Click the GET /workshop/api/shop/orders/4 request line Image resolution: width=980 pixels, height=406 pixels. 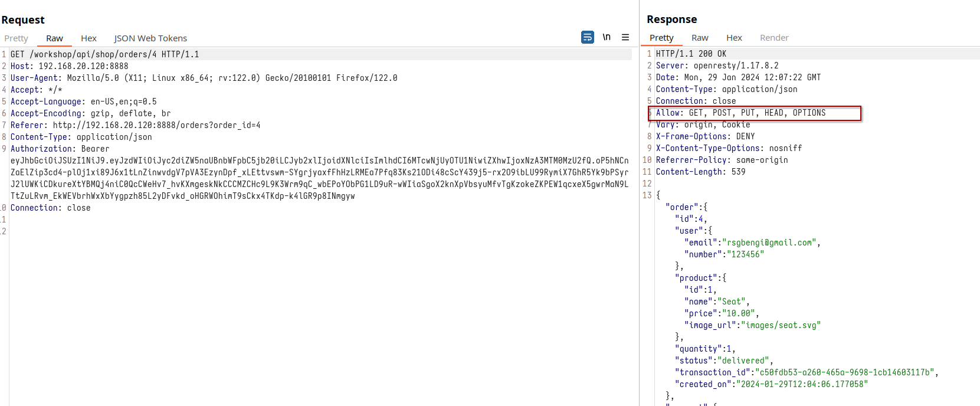[104, 54]
